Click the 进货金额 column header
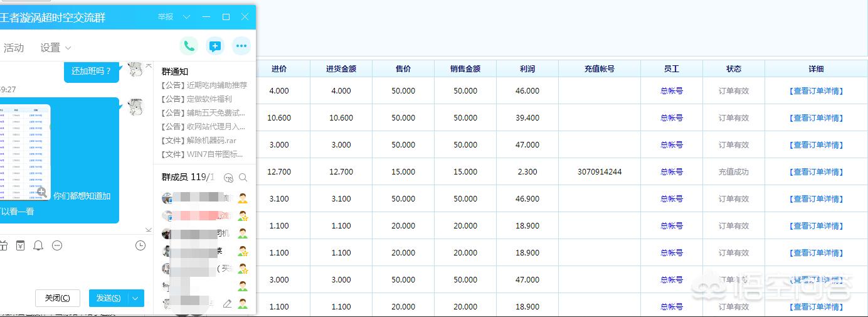The height and width of the screenshot is (317, 868). coord(341,69)
